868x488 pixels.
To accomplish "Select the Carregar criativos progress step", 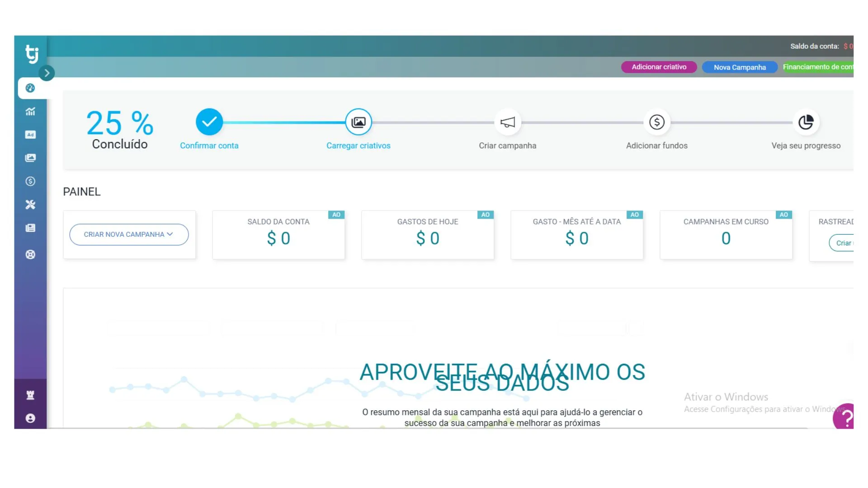I will [x=359, y=122].
